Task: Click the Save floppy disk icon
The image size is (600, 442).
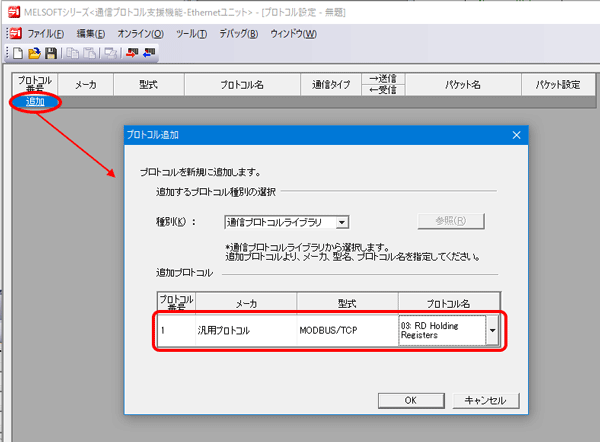Action: coord(51,53)
